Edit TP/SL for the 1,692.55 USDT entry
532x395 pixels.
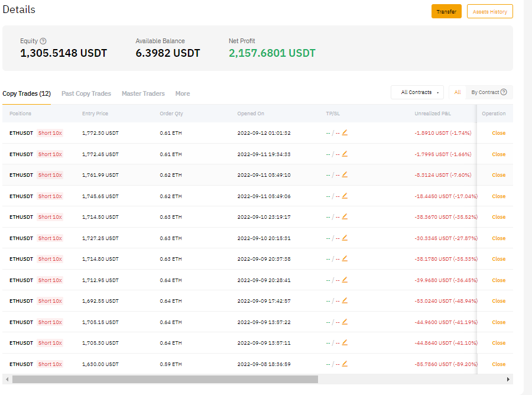[x=345, y=300]
